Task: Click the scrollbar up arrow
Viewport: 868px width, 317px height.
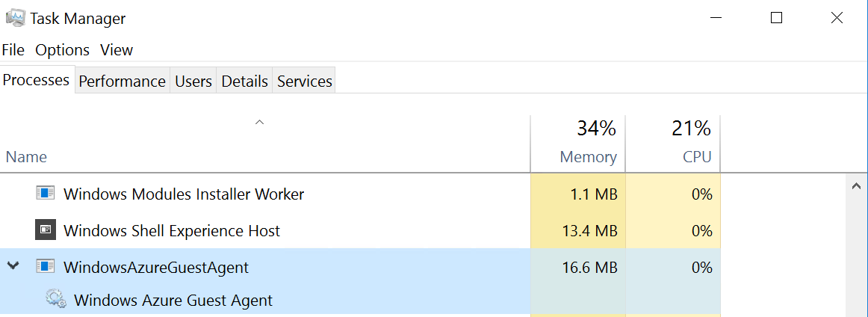Action: 856,185
